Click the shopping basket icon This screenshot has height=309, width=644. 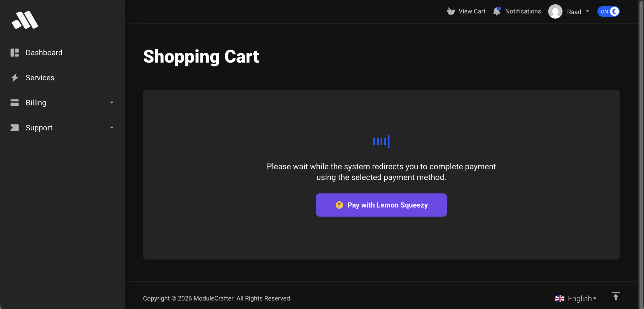point(451,11)
